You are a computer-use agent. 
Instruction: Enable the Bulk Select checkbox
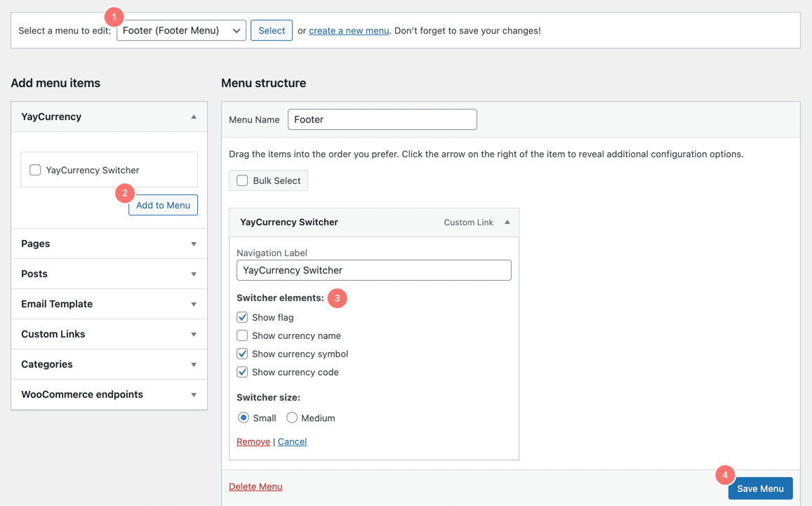pyautogui.click(x=242, y=180)
